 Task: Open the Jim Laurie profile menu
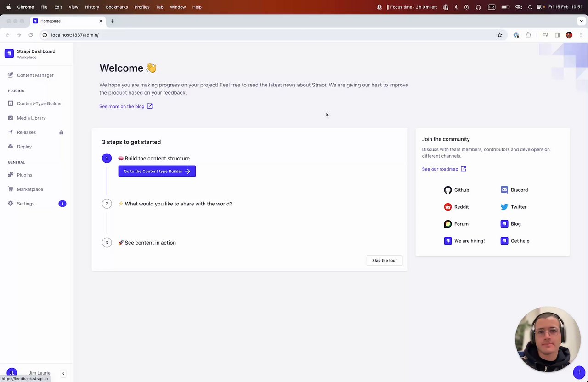pos(28,373)
